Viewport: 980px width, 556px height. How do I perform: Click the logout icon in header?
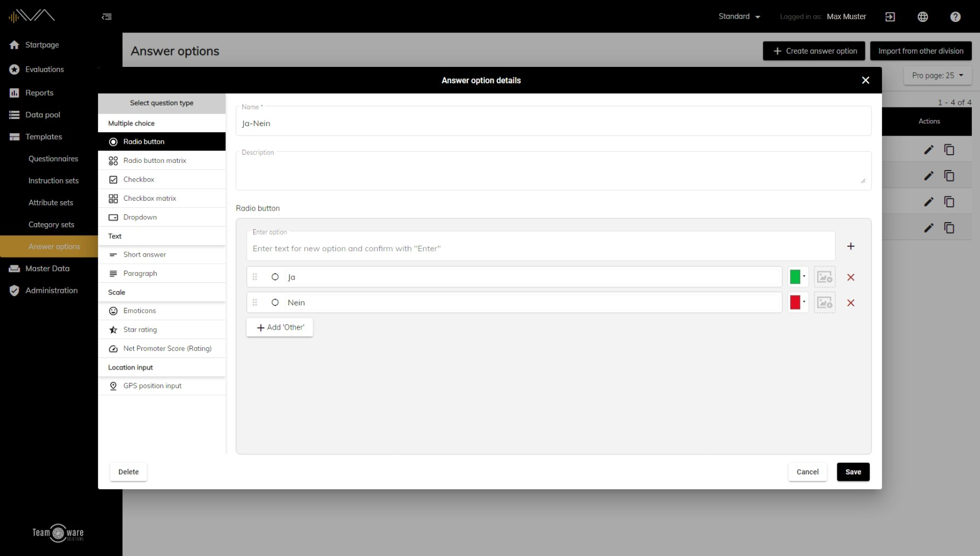pos(890,16)
